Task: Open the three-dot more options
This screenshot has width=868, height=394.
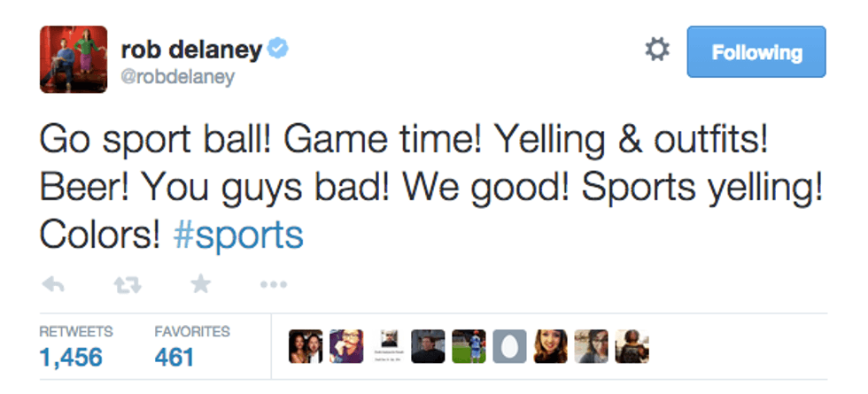Action: [273, 285]
